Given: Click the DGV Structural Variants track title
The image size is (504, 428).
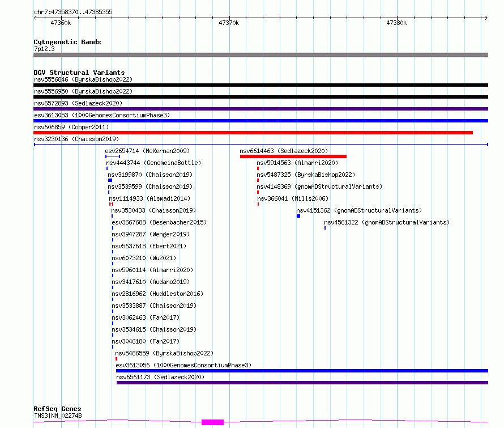Looking at the screenshot, I should (79, 73).
